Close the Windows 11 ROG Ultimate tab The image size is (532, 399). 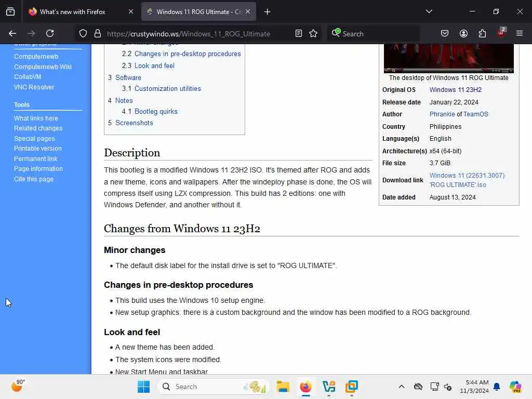point(248,11)
